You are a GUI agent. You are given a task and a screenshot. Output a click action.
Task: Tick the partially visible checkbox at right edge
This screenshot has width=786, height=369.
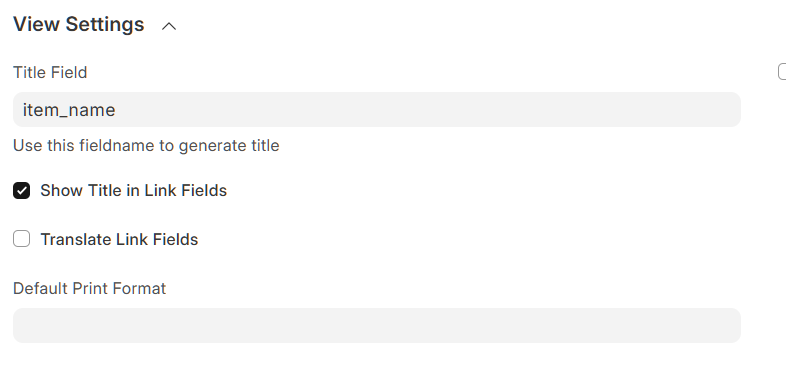coord(782,72)
